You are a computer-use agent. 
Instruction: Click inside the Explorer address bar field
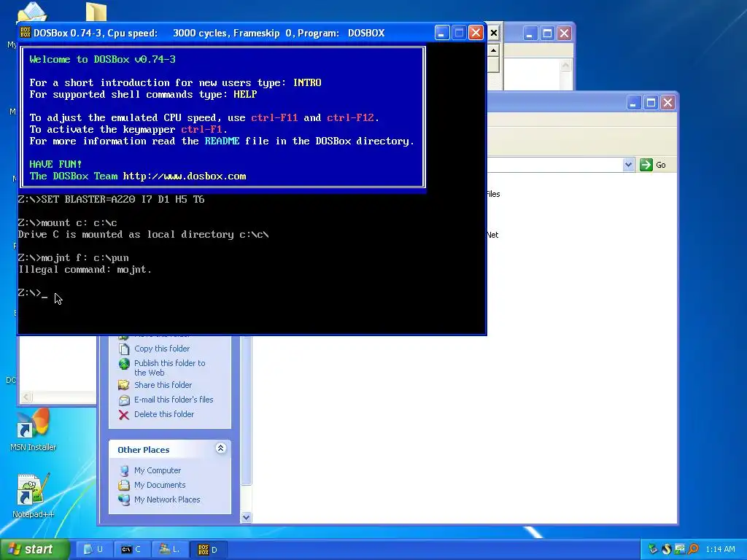[x=554, y=165]
